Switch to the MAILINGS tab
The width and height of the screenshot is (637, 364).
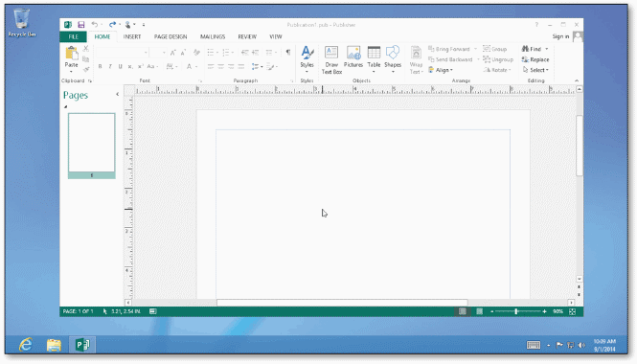[213, 36]
